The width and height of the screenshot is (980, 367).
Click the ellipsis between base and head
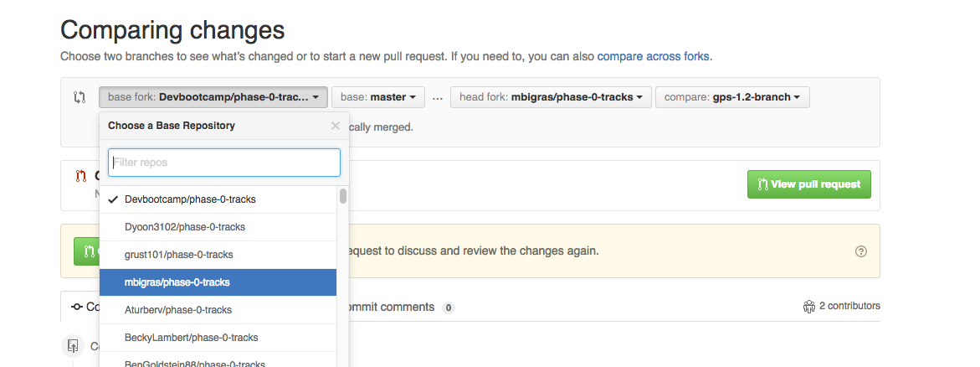(x=438, y=98)
